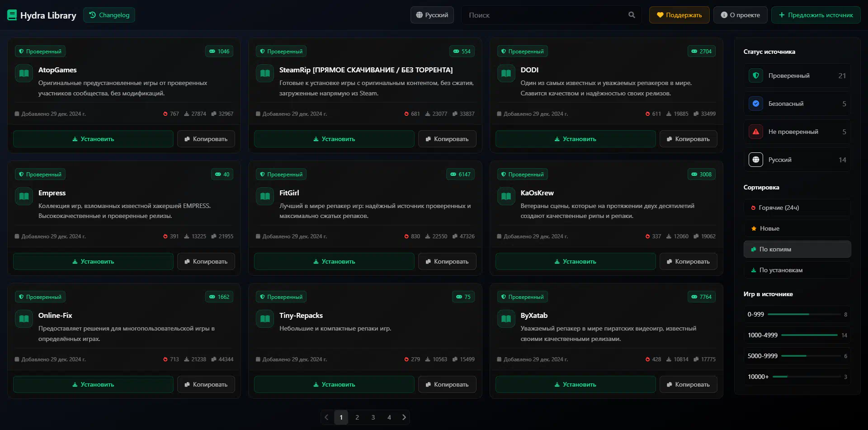Image resolution: width=868 pixels, height=430 pixels.
Task: Sort sources По установкам
Action: (x=797, y=270)
